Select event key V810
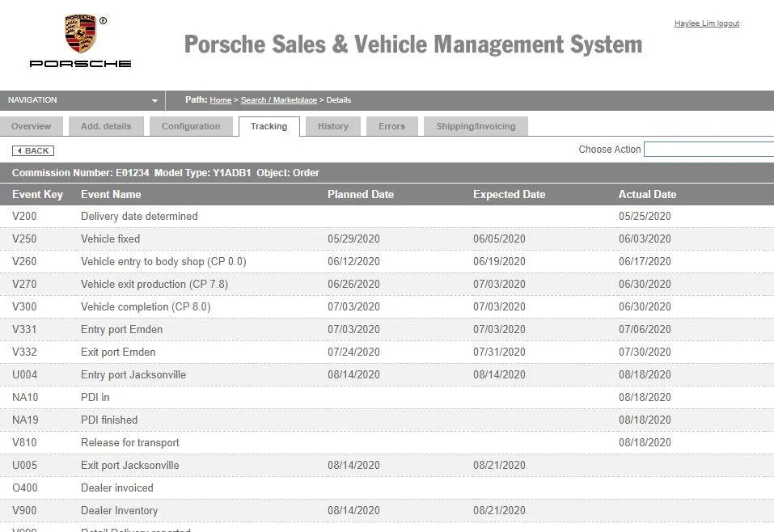The image size is (774, 532). [x=25, y=443]
